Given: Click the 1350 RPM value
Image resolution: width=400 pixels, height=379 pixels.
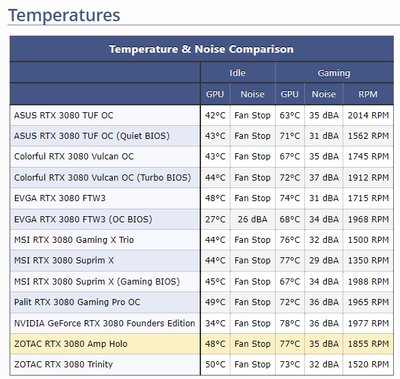Looking at the screenshot, I should tap(368, 261).
